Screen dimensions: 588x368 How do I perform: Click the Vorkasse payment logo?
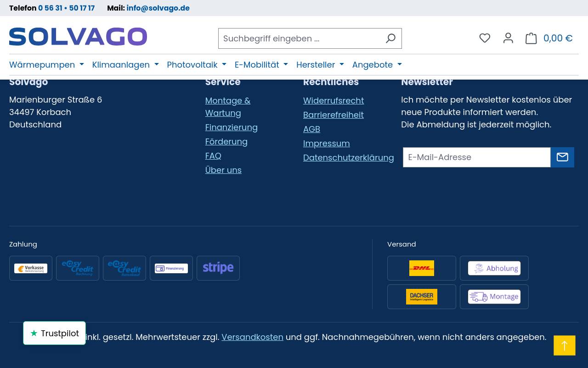pyautogui.click(x=31, y=268)
